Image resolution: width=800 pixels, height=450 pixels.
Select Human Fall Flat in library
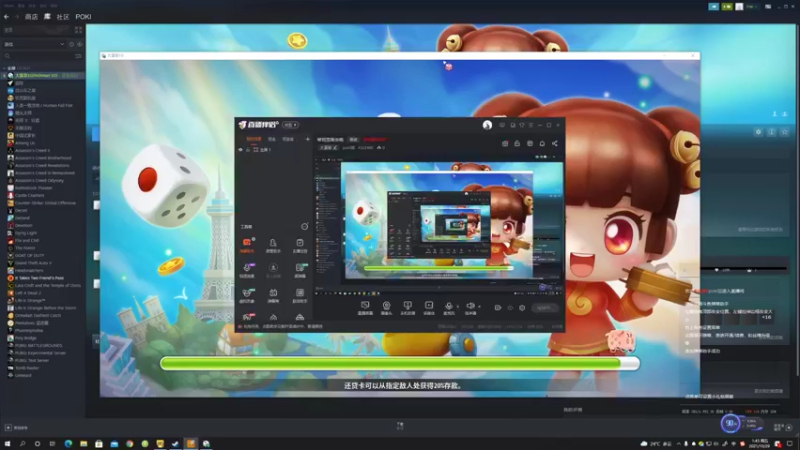(44, 106)
